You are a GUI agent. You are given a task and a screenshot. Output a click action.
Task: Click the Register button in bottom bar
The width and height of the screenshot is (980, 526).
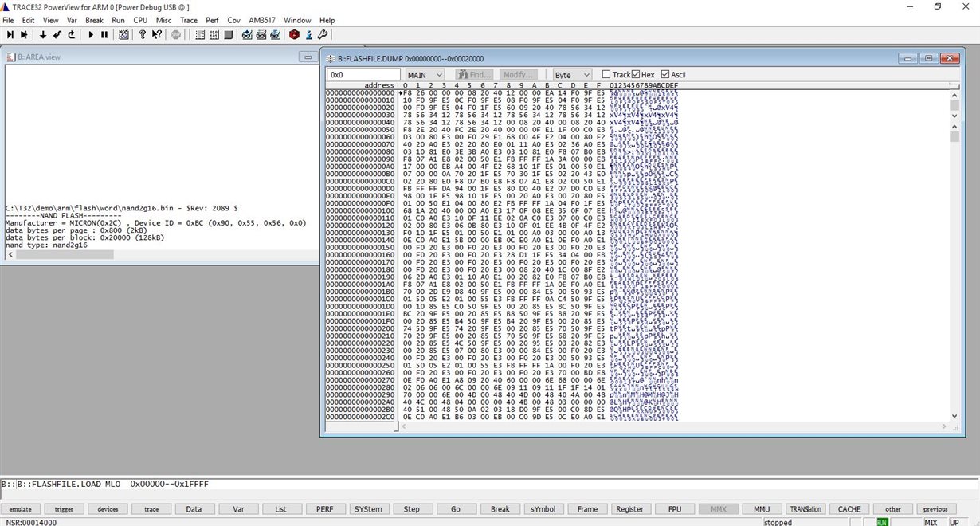tap(629, 508)
